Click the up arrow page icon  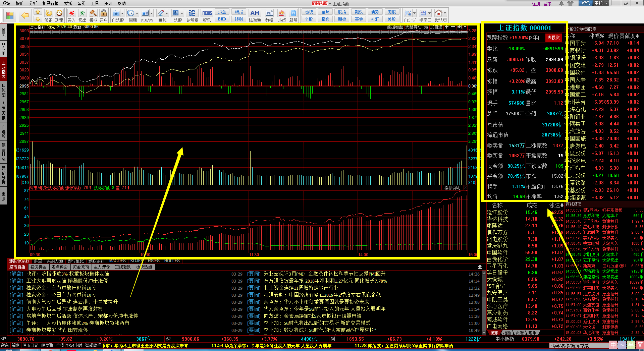(x=38, y=12)
